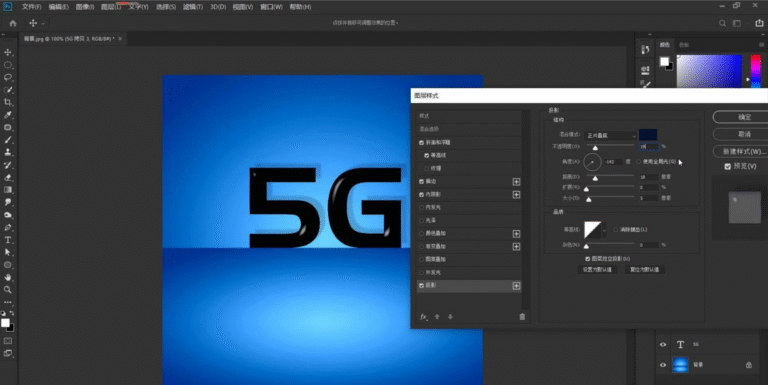The width and height of the screenshot is (768, 385).
Task: Open the 滤镜(T) menu
Action: (193, 7)
